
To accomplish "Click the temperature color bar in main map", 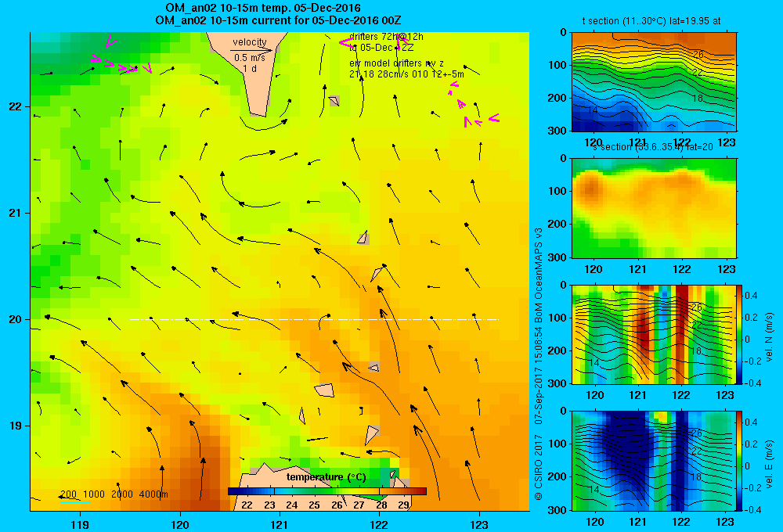I will point(327,491).
